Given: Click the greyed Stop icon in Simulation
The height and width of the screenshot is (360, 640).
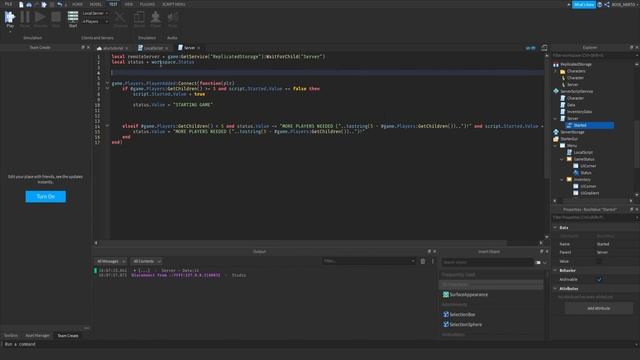Looking at the screenshot, I should pos(56,18).
